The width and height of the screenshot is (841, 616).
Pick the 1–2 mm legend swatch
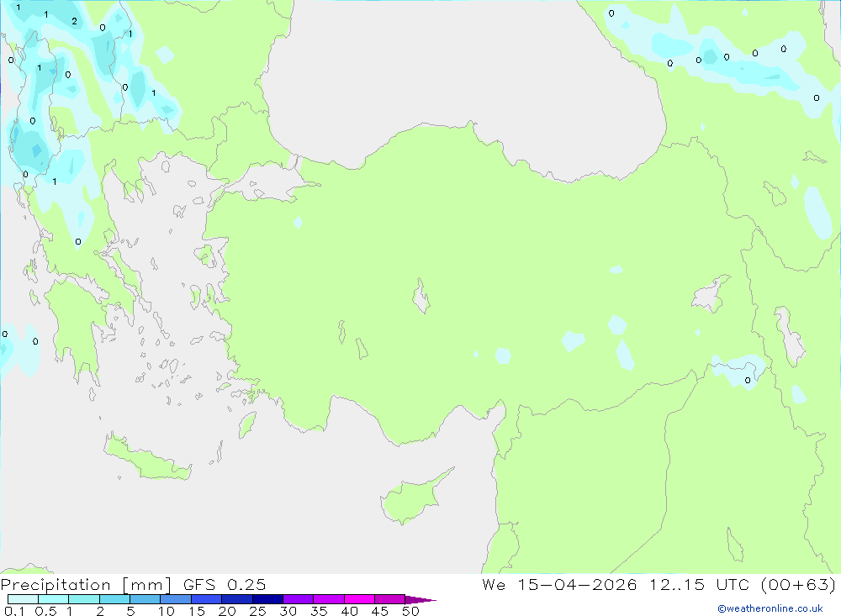click(84, 599)
